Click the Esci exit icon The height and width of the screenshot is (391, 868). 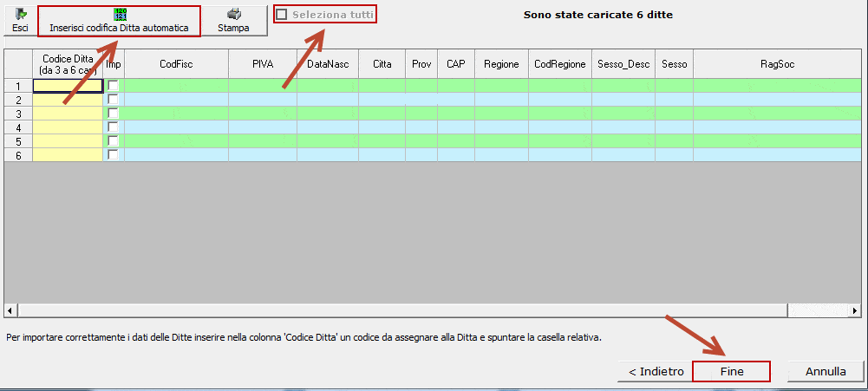(20, 15)
